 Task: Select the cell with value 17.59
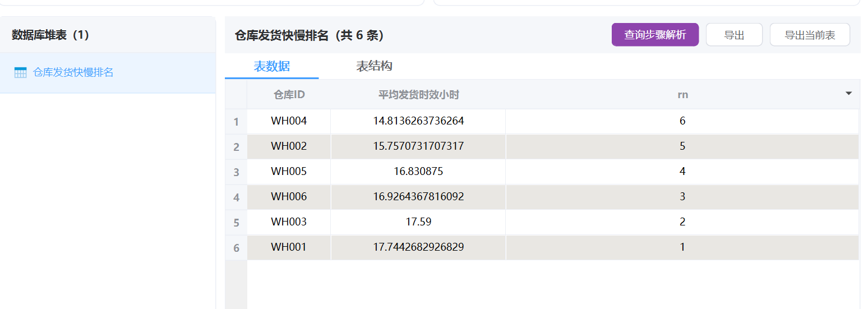tap(418, 222)
